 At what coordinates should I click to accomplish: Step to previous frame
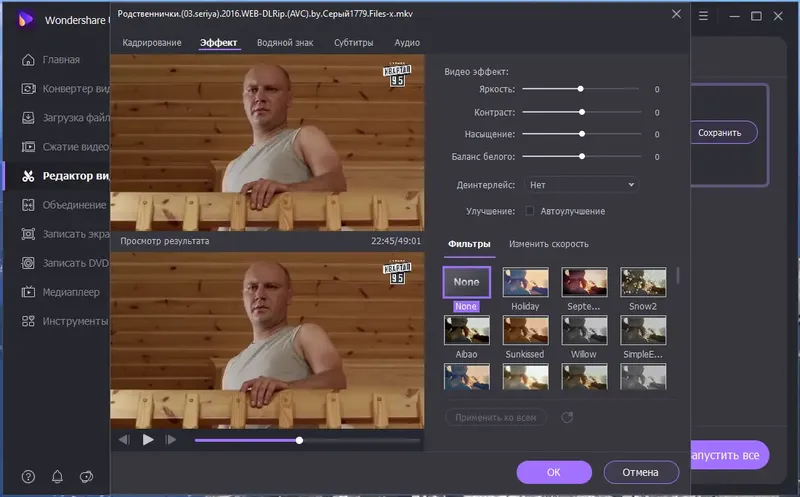pos(124,439)
